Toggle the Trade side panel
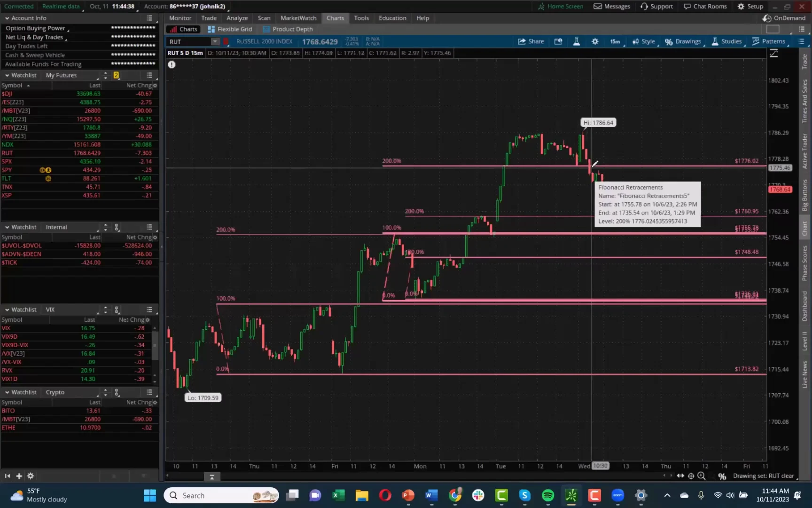 [805, 62]
